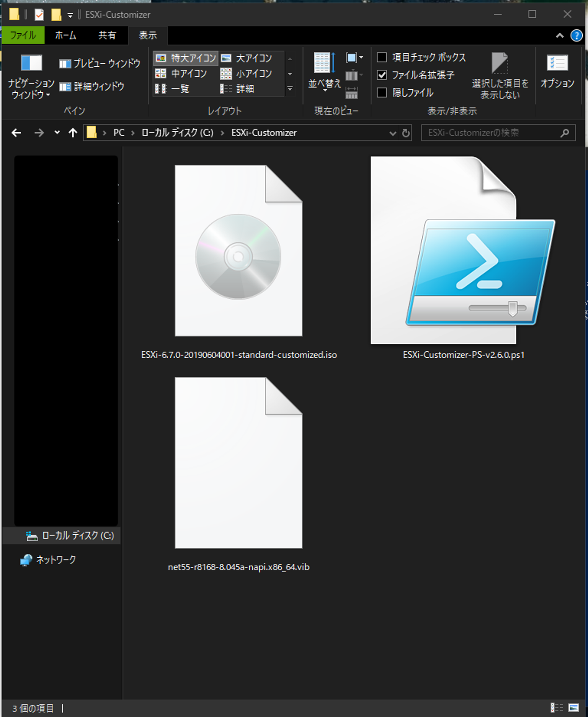Click PC in the address bar
This screenshot has height=717, width=588.
pyautogui.click(x=119, y=133)
